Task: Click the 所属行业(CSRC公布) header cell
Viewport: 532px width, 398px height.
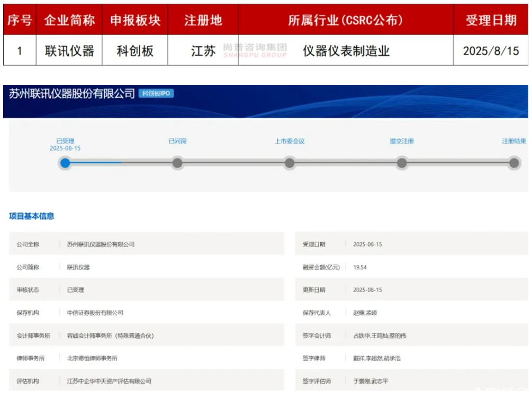Action: [346, 20]
